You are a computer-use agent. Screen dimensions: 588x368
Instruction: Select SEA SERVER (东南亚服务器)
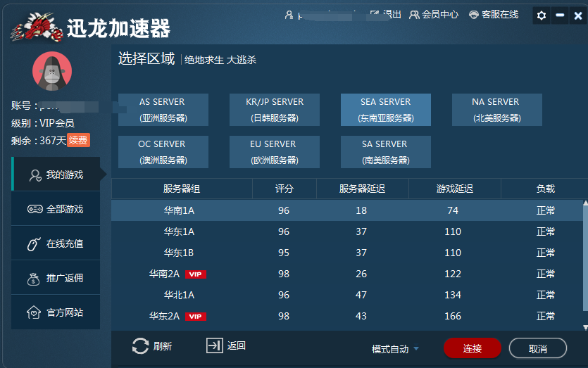[385, 110]
